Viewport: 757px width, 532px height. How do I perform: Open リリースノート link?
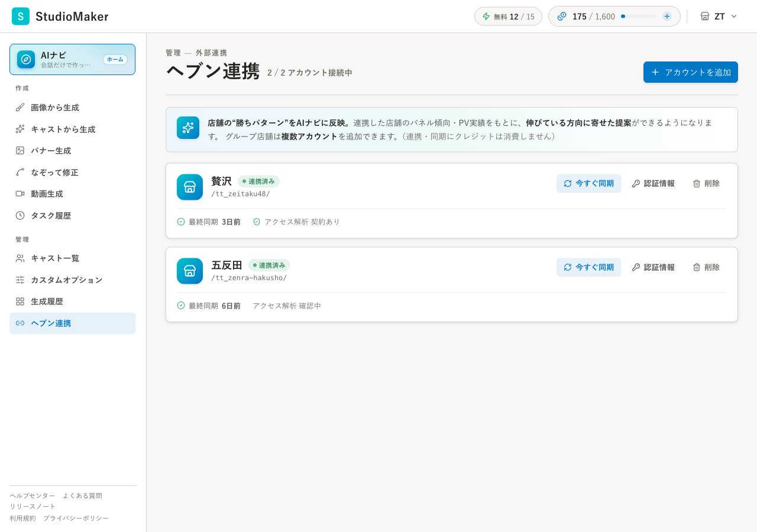[x=33, y=507]
